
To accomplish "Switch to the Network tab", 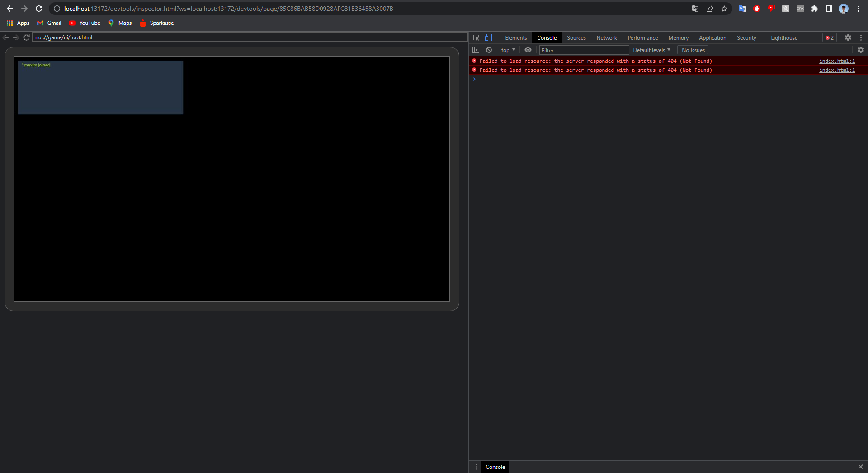I will pos(606,37).
